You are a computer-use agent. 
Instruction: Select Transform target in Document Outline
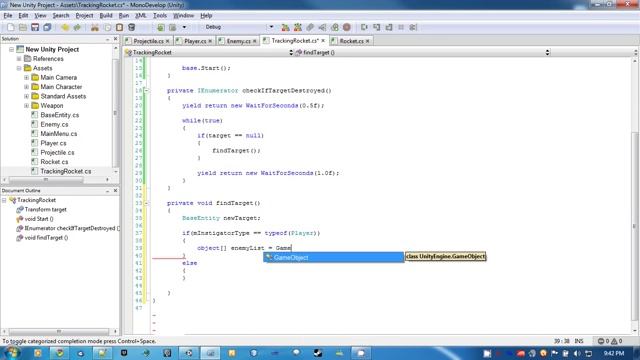pyautogui.click(x=45, y=209)
